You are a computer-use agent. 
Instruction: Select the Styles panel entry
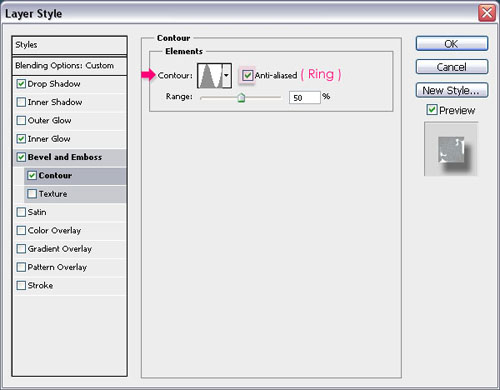69,45
